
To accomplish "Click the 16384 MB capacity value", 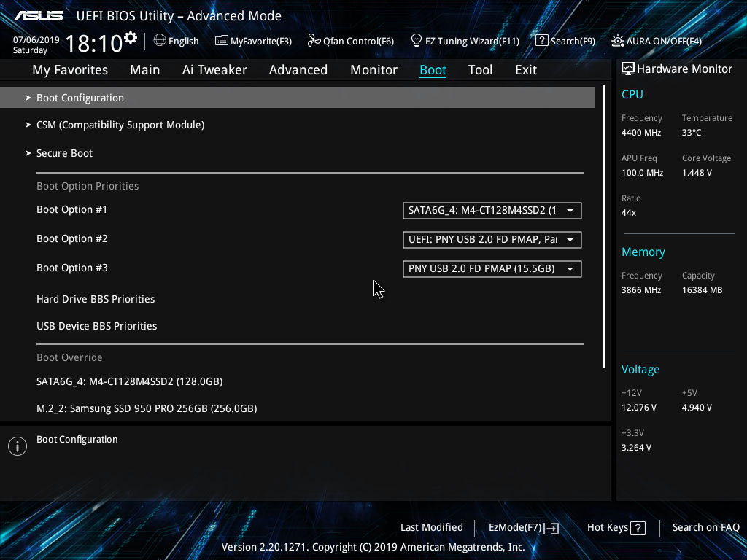I will coord(702,290).
